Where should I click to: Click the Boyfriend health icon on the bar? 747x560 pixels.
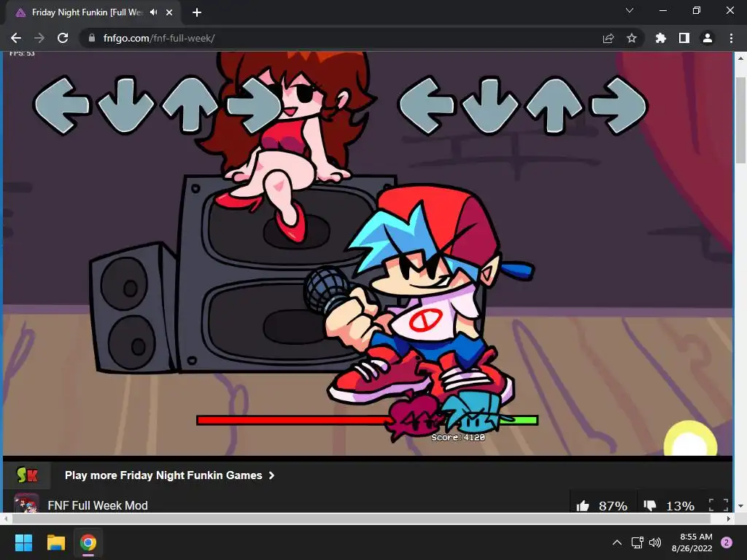click(x=473, y=412)
